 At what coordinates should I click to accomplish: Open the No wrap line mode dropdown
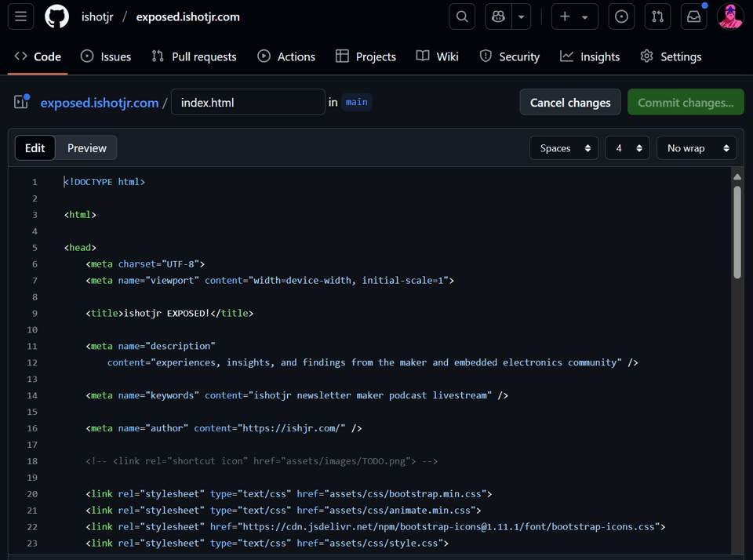coord(697,148)
